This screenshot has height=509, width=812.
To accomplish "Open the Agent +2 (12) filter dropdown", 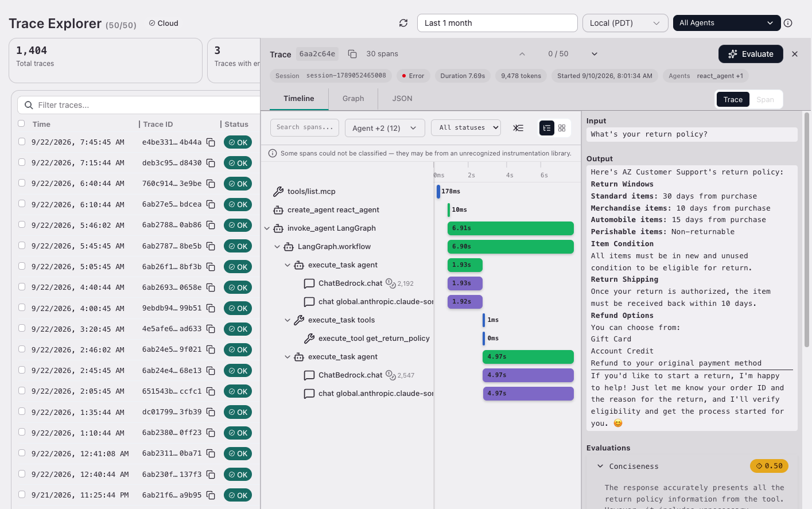I will point(384,128).
